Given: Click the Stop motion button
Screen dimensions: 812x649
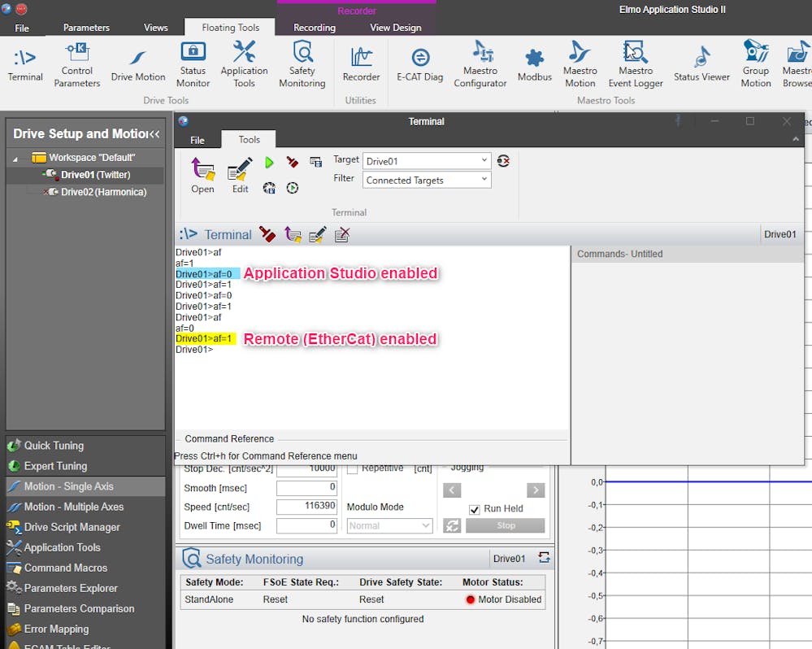Looking at the screenshot, I should [506, 525].
